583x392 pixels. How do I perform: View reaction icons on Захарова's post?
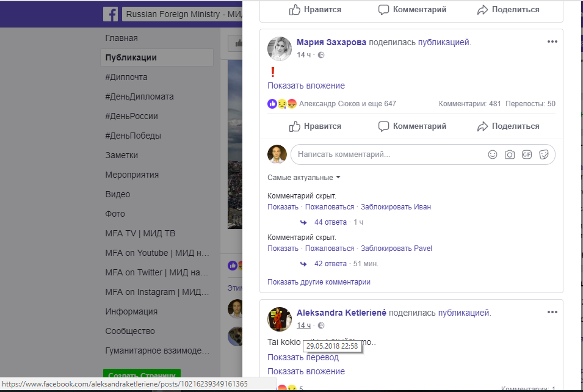pos(282,104)
